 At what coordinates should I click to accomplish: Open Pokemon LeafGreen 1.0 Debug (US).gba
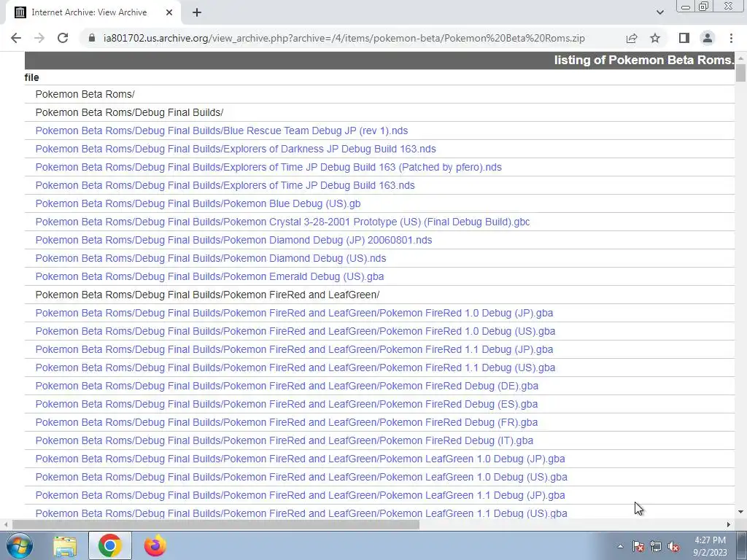click(301, 477)
